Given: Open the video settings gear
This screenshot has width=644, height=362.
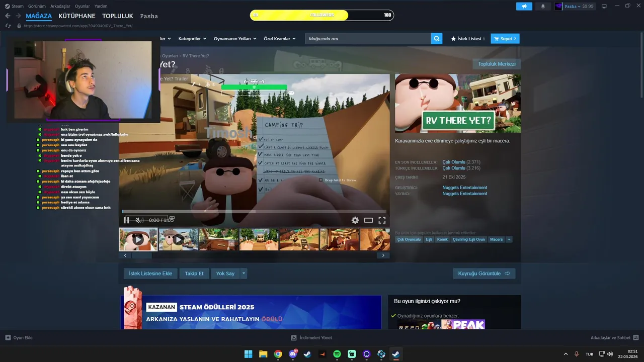Looking at the screenshot, I should [355, 220].
